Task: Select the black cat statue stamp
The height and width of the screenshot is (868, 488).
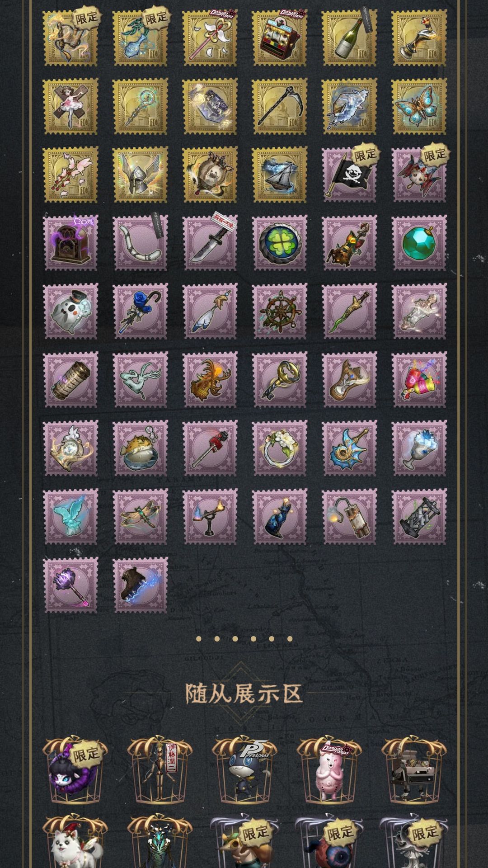Action: pyautogui.click(x=280, y=517)
